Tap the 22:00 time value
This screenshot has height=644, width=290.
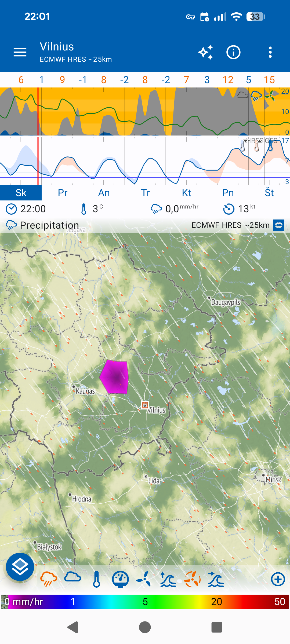click(x=33, y=209)
